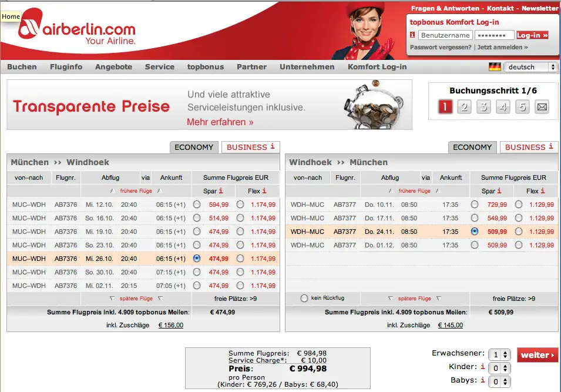
Task: Open Komfort Log-in in the navigation bar
Action: 377,67
